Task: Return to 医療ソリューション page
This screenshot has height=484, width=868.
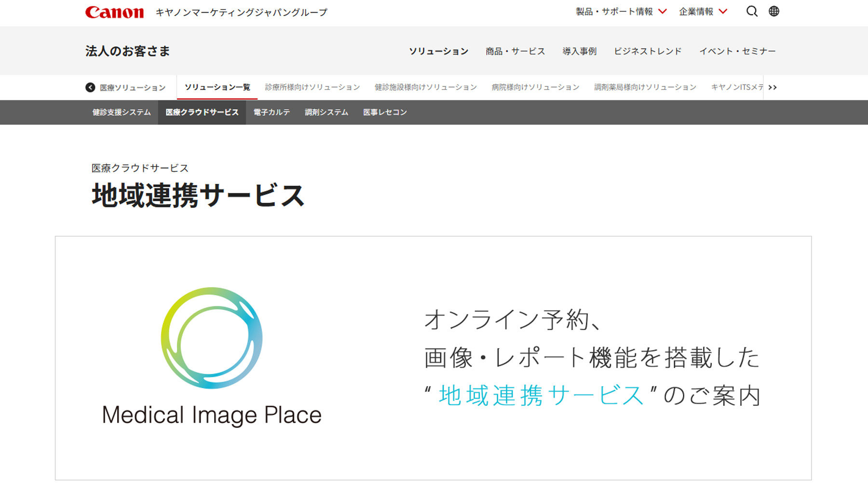Action: [133, 88]
